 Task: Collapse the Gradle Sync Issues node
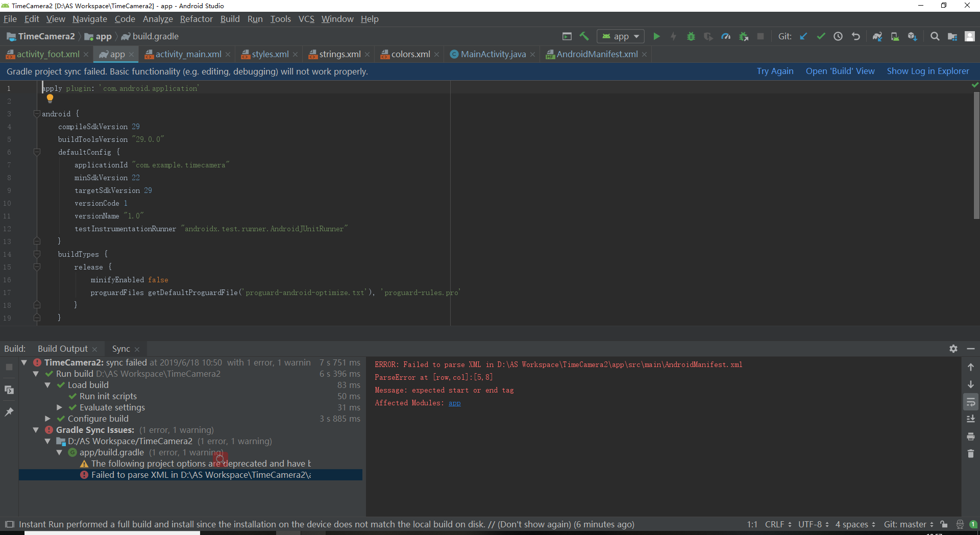36,430
